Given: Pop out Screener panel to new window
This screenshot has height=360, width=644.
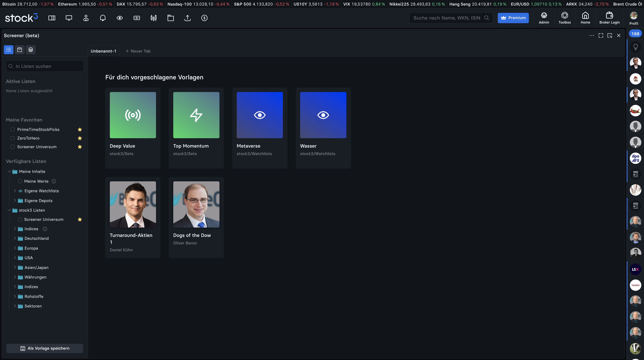Looking at the screenshot, I should (x=610, y=35).
